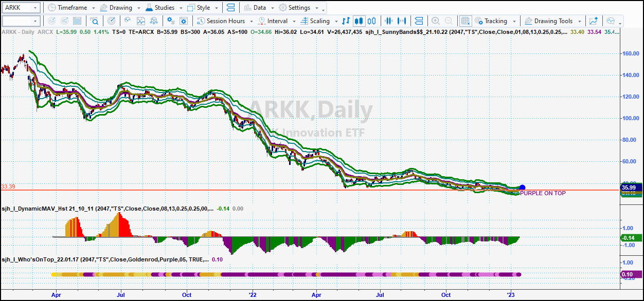The height and width of the screenshot is (301, 644).
Task: Open the Timeframe menu
Action: tap(66, 8)
